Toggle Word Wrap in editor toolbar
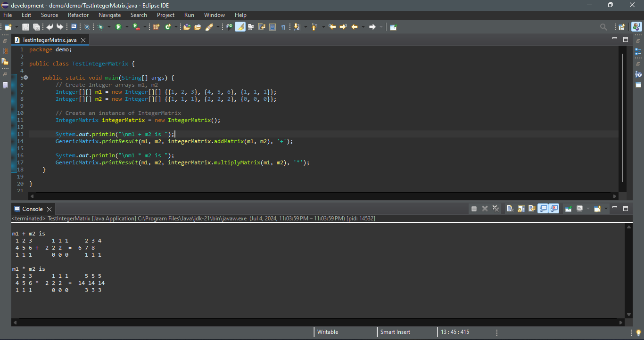Screen dimensions: 644x340 click(261, 27)
